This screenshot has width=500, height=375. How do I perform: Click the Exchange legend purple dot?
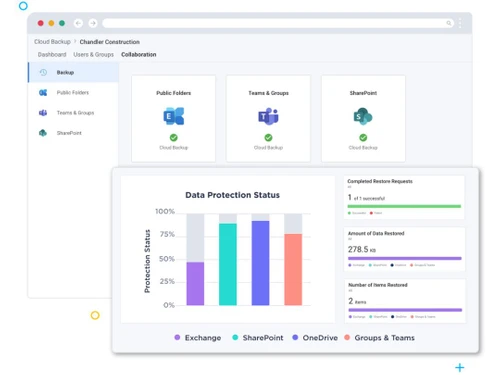click(177, 337)
